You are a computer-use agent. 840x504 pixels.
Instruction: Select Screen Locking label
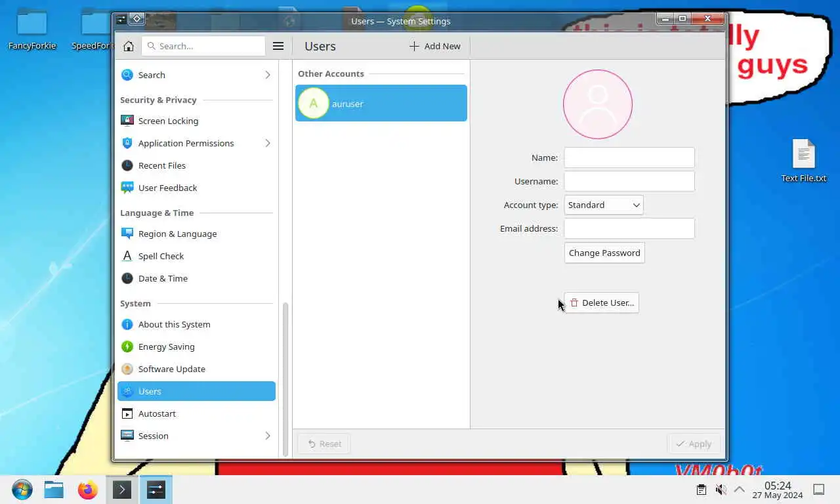168,121
